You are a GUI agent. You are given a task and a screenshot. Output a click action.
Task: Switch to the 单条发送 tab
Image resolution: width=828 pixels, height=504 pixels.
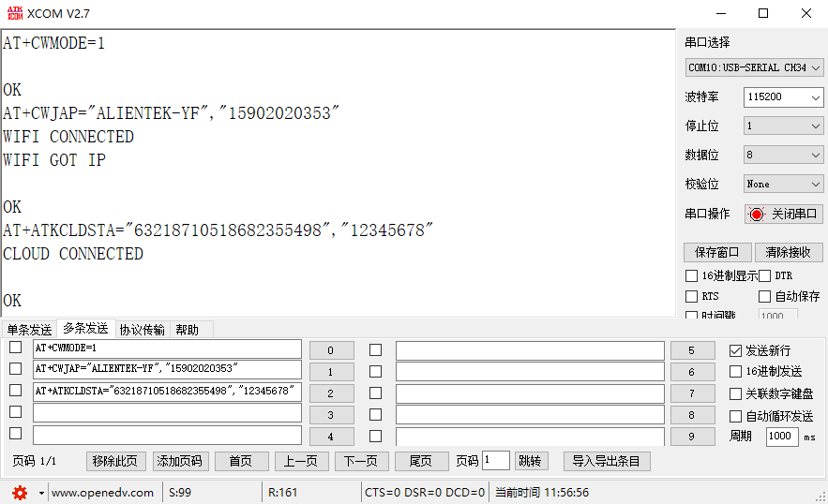click(x=29, y=330)
